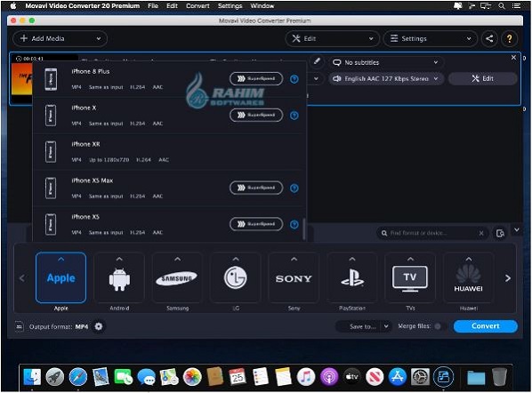Click the file list icon beside Output format
Viewport: 532px width, 393px height.
pos(19,326)
